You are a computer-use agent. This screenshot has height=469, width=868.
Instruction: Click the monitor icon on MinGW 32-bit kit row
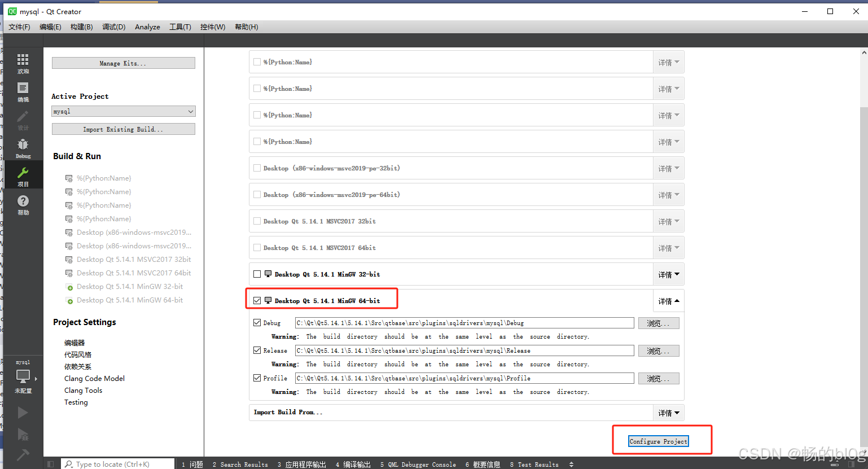tap(268, 274)
